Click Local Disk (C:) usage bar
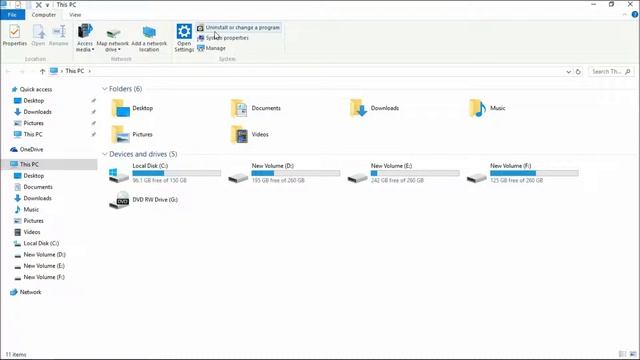This screenshot has height=360, width=640. [x=177, y=173]
